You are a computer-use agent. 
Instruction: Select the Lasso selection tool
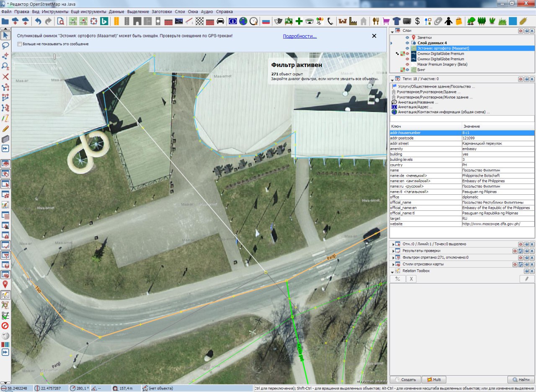[x=6, y=45]
